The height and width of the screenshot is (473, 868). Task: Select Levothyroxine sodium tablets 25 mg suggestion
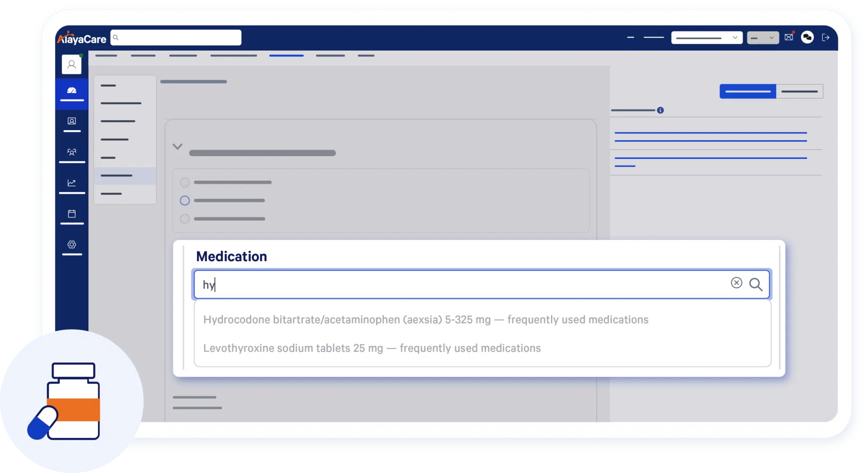372,348
